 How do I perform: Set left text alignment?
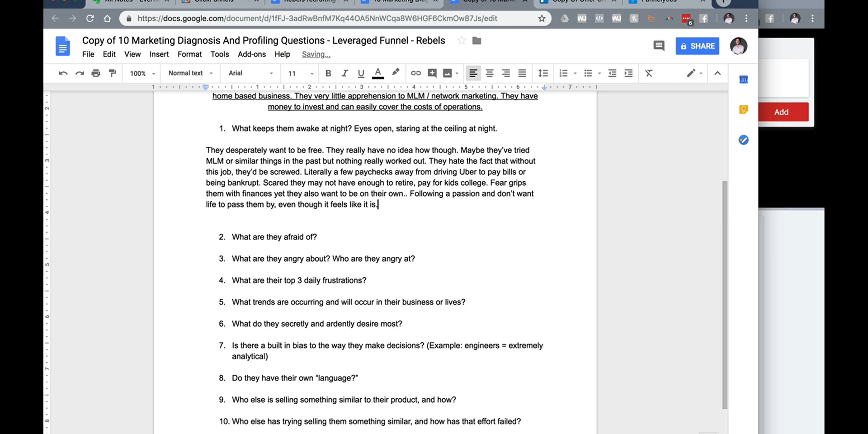point(473,73)
